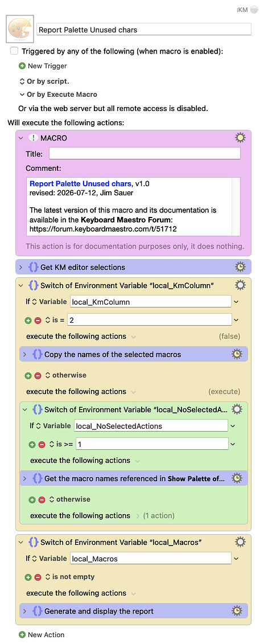Open gear menu of local_KmColumn switch action
This screenshot has height=644, width=264.
[240, 285]
